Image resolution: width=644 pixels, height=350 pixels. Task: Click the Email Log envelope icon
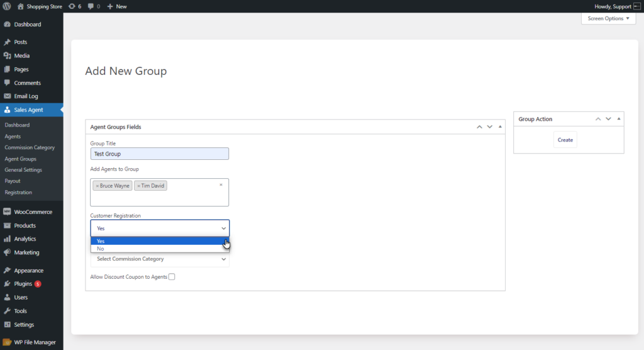point(7,96)
